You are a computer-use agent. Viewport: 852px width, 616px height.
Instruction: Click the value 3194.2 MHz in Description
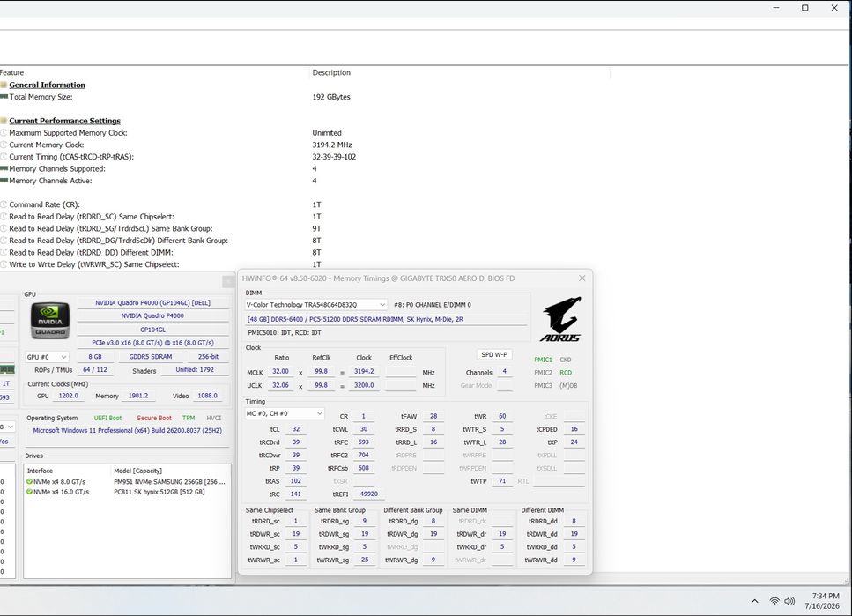(332, 145)
